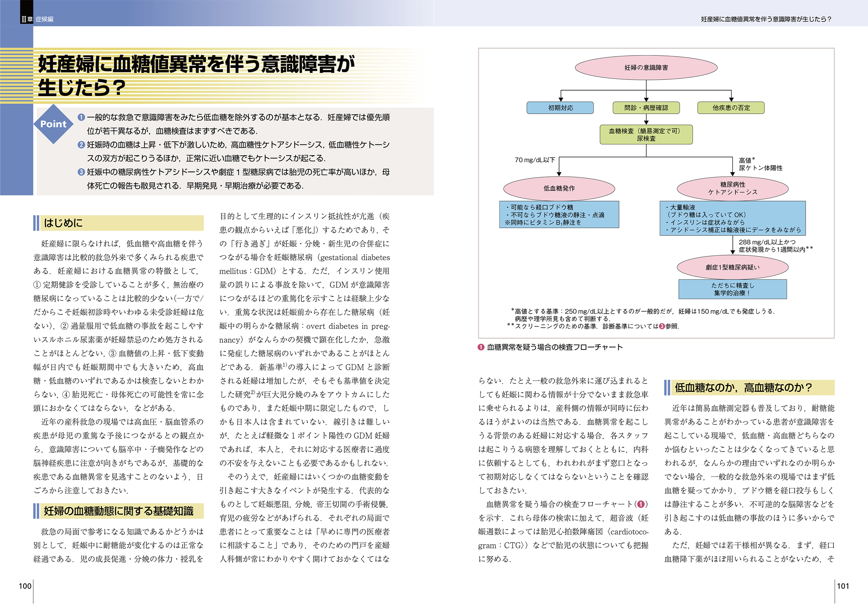Screen dimensions: 868x613
Task: Click the figure caption 血糖異常を疑う場合の検査フローチャート
Action: click(x=554, y=347)
